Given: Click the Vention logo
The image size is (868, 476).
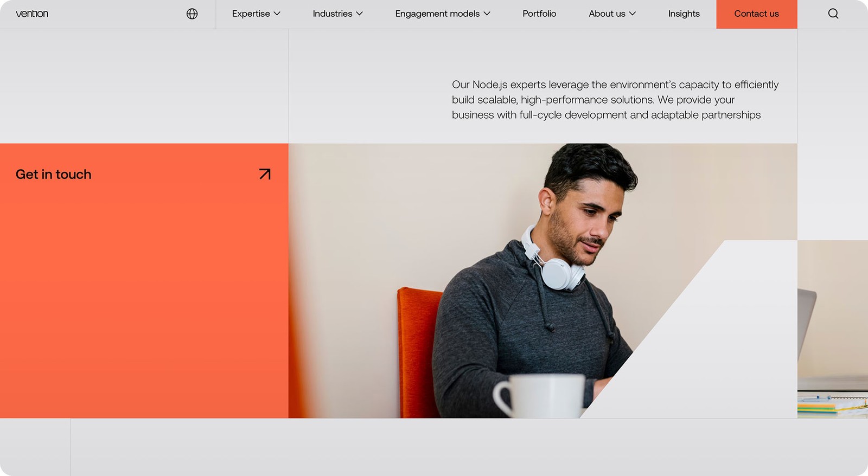Looking at the screenshot, I should [x=32, y=14].
